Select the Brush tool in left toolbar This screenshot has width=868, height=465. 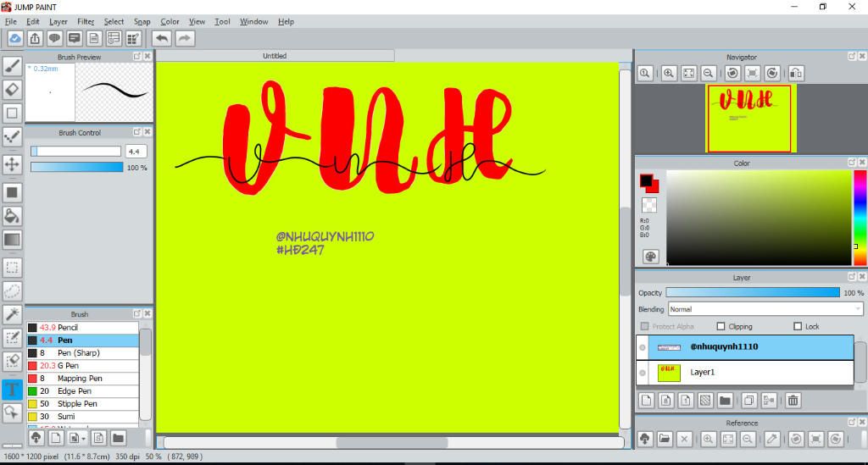coord(12,66)
